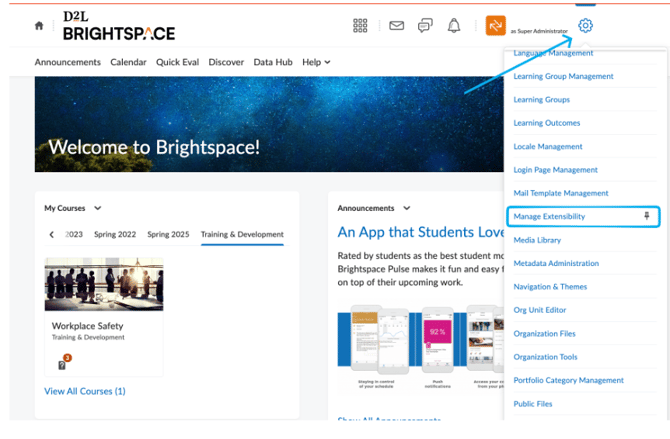
Task: Click the home icon
Action: click(39, 26)
